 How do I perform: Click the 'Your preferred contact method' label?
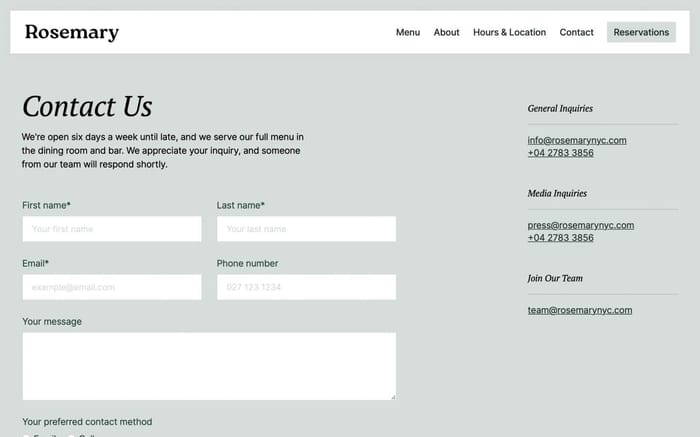(87, 422)
